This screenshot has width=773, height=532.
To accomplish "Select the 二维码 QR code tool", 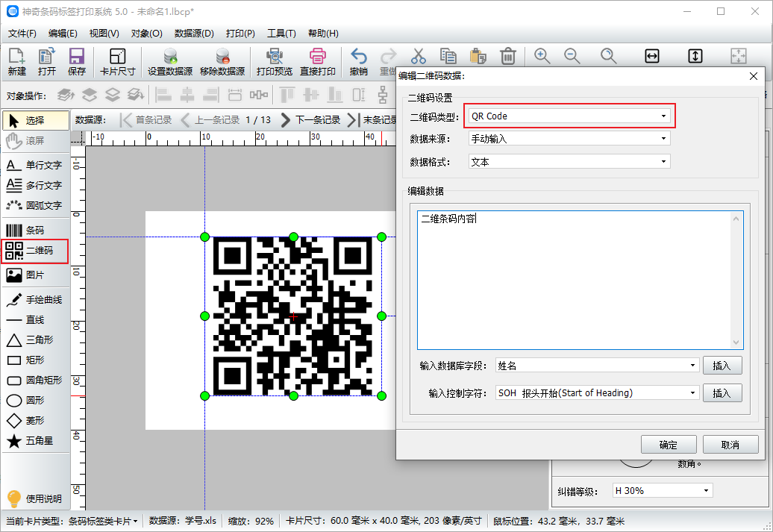I will point(34,251).
